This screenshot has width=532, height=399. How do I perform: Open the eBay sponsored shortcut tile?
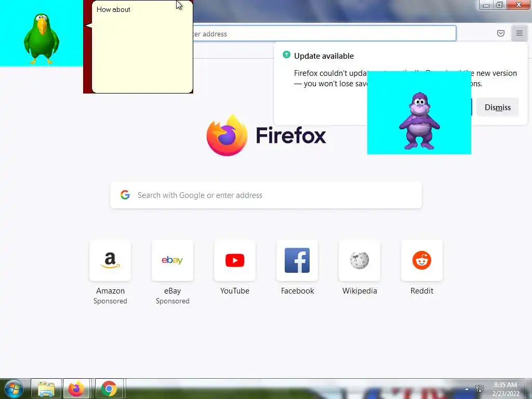click(172, 260)
